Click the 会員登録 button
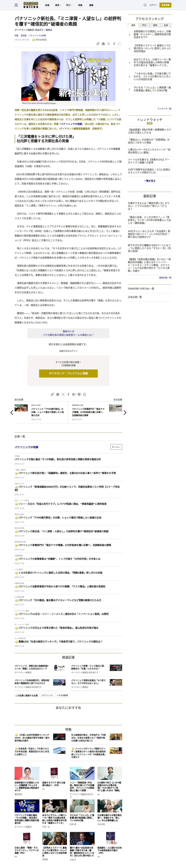The height and width of the screenshot is (868, 186). (x=165, y=5)
